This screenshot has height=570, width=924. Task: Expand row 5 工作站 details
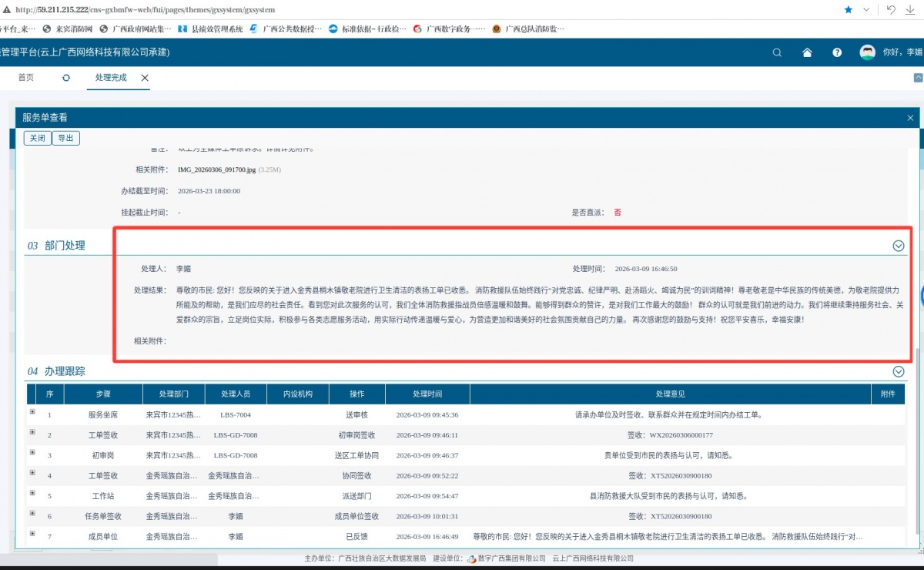32,495
